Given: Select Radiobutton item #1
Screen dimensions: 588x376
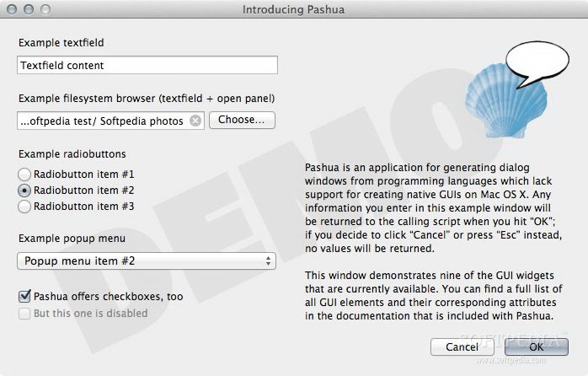Looking at the screenshot, I should click(x=24, y=175).
